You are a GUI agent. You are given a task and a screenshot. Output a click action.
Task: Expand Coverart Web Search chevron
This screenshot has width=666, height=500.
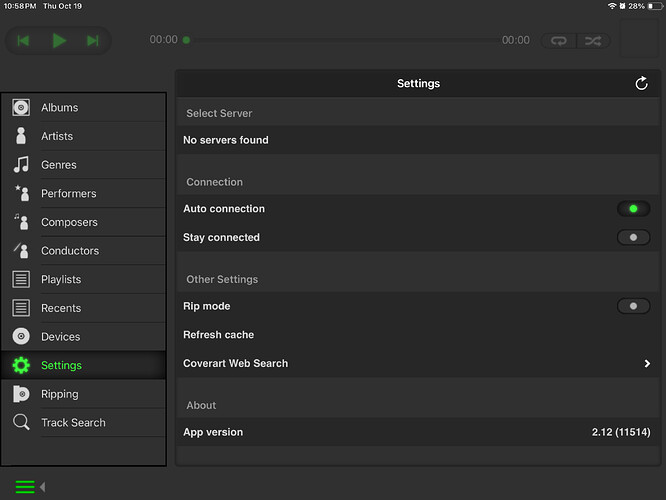pos(647,364)
